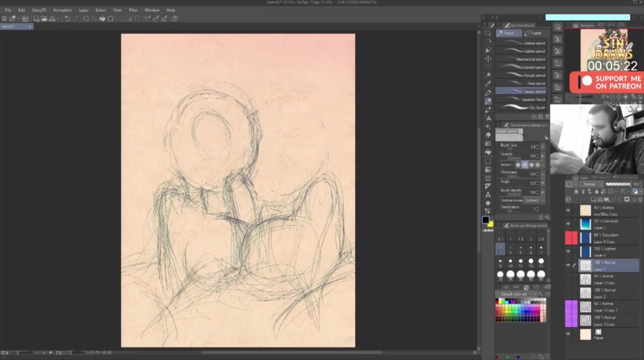The image size is (644, 360).
Task: Switch to the Pastel sub tool tab
Action: pyautogui.click(x=533, y=33)
